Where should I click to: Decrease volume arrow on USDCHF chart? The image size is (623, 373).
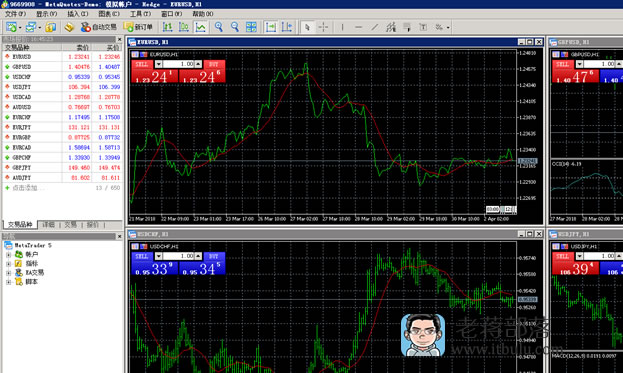click(x=159, y=256)
